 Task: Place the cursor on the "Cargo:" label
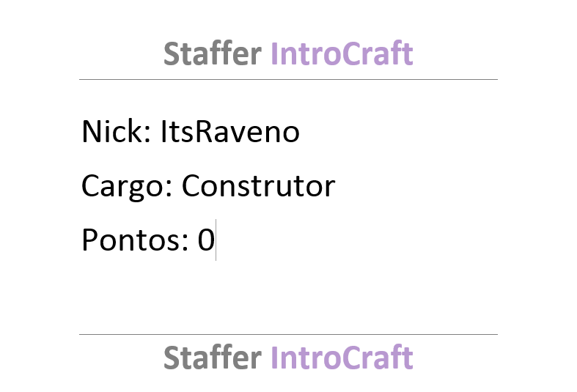pyautogui.click(x=127, y=187)
